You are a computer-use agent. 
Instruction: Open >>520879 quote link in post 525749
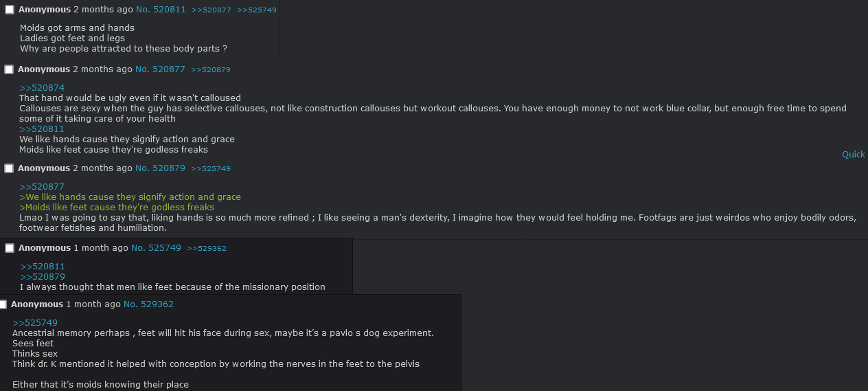coord(43,277)
